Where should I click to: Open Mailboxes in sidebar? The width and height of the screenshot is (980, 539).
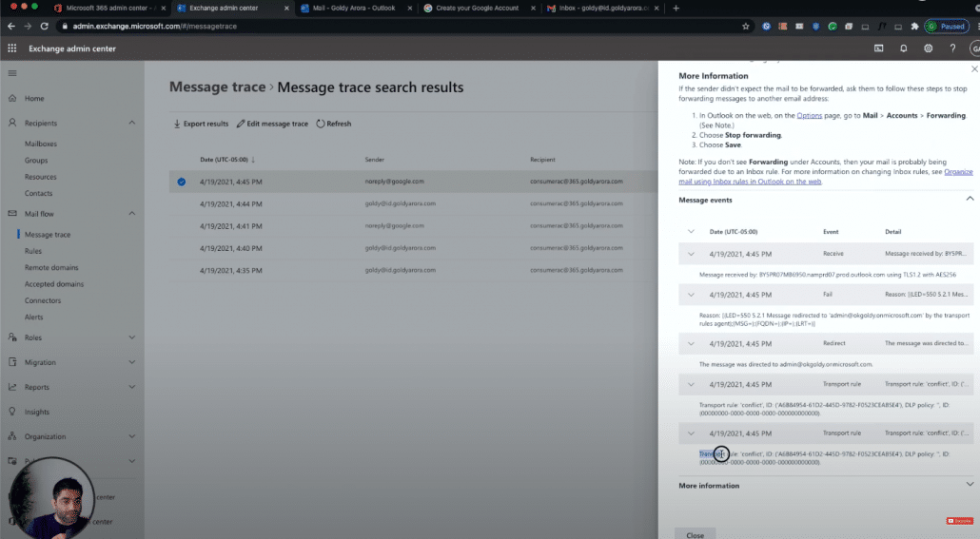tap(41, 144)
